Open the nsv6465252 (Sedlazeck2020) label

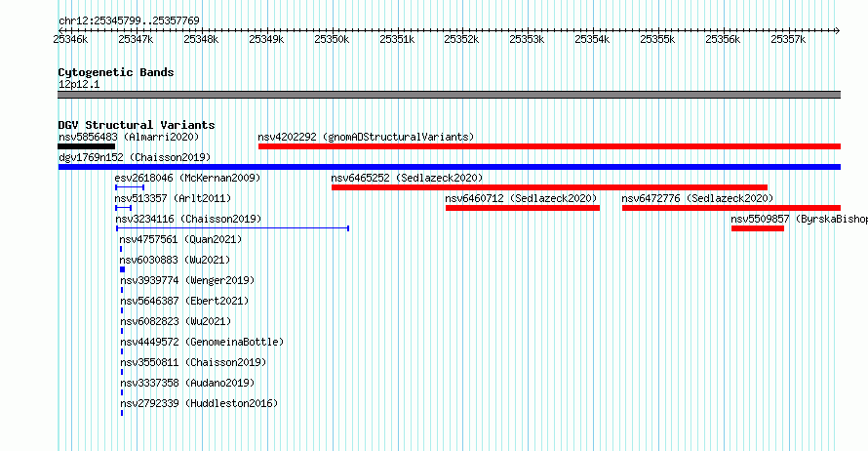[407, 178]
